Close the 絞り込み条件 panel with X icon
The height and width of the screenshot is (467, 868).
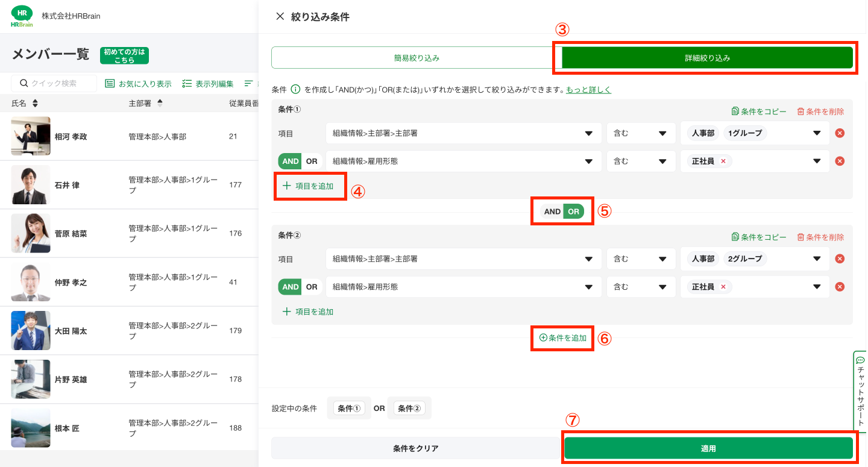pyautogui.click(x=280, y=17)
